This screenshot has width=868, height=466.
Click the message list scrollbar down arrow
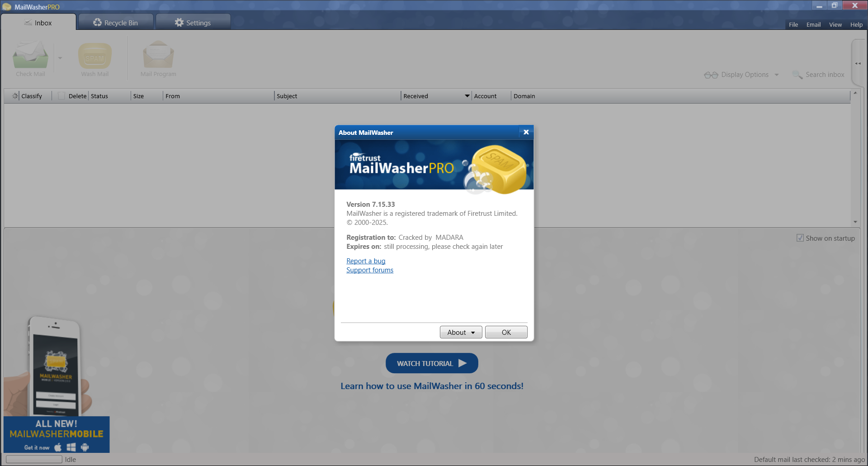pyautogui.click(x=855, y=222)
